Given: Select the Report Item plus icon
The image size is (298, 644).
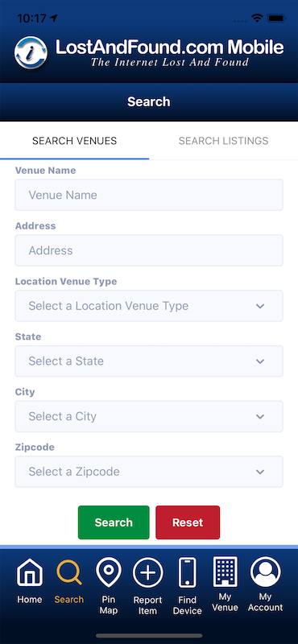Looking at the screenshot, I should (148, 572).
